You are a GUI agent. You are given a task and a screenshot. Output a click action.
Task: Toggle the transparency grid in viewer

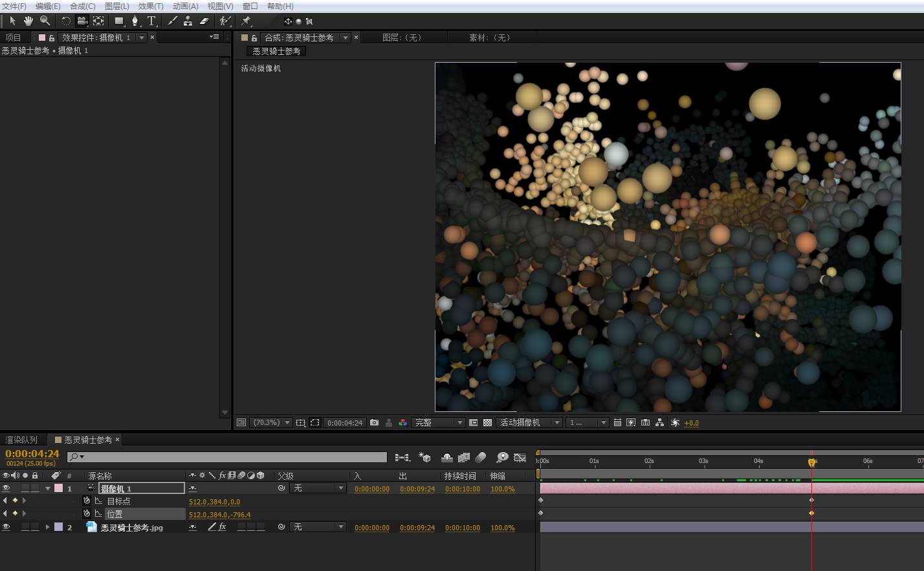488,422
